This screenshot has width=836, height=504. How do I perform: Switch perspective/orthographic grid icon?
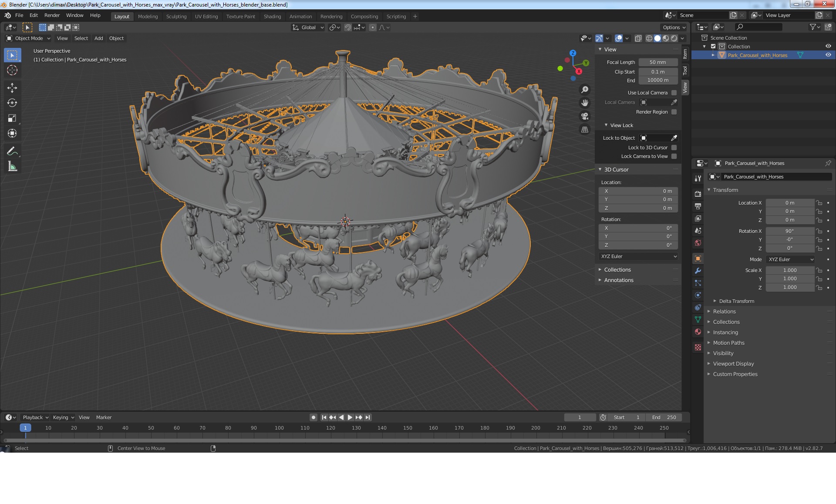point(585,130)
